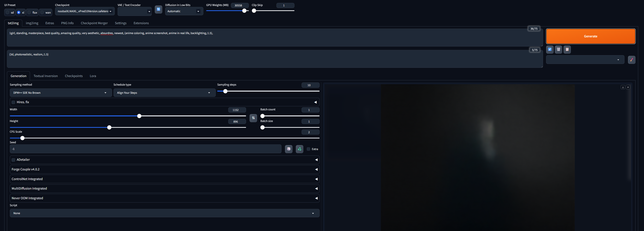Click the clipboard apply styles icon
Screen dimensions: 644x231
click(x=567, y=49)
